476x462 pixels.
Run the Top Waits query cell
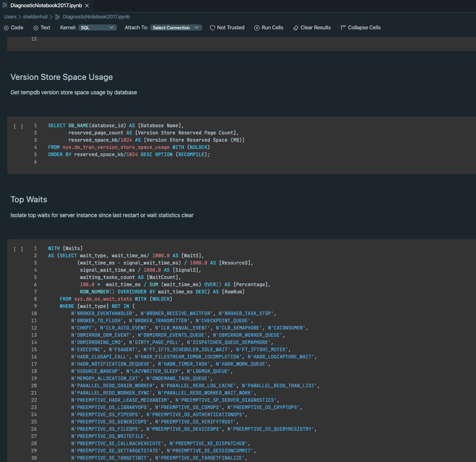(18, 248)
